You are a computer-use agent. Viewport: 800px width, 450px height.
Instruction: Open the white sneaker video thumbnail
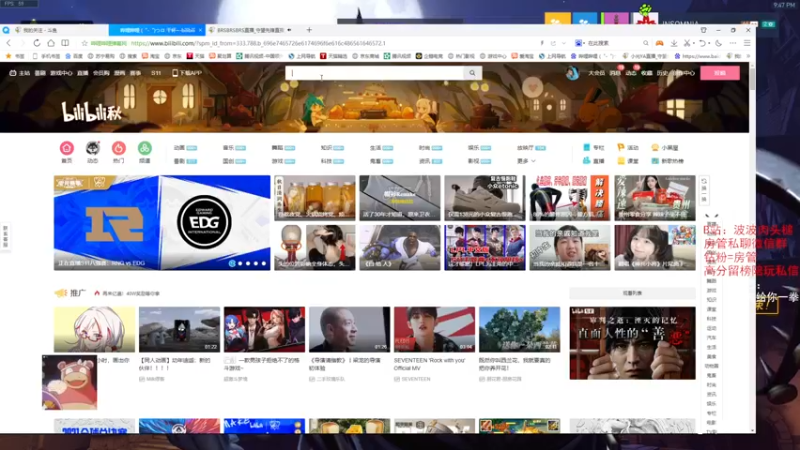click(485, 198)
